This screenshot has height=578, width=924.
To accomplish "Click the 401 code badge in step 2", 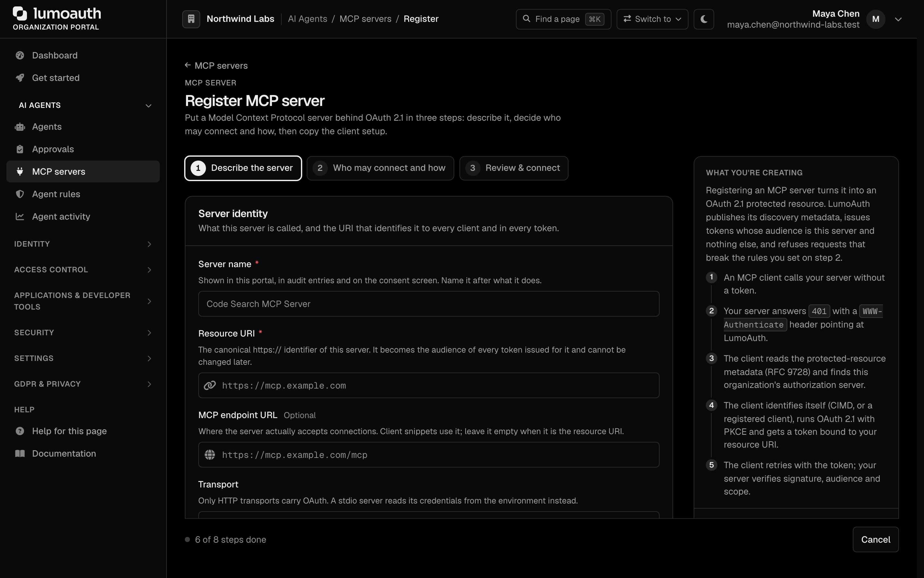I will click(x=819, y=311).
